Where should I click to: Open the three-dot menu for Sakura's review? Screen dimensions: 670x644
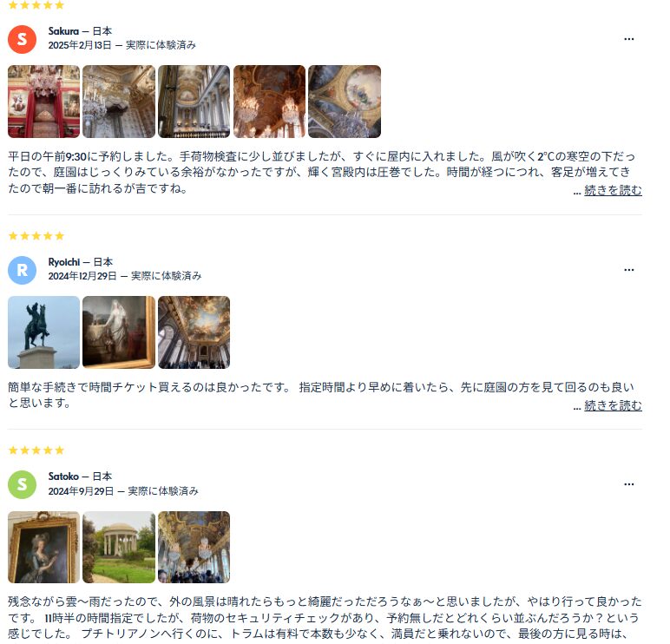click(628, 39)
